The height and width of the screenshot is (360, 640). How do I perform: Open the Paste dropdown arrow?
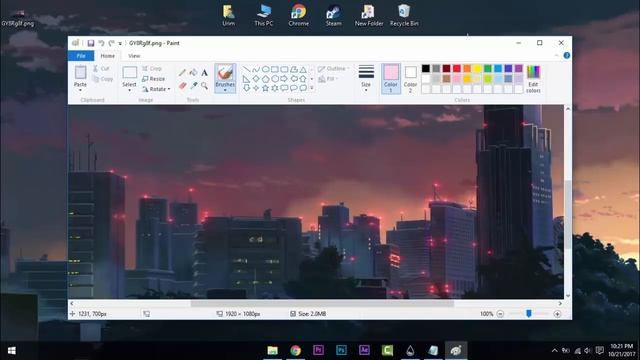pyautogui.click(x=80, y=90)
